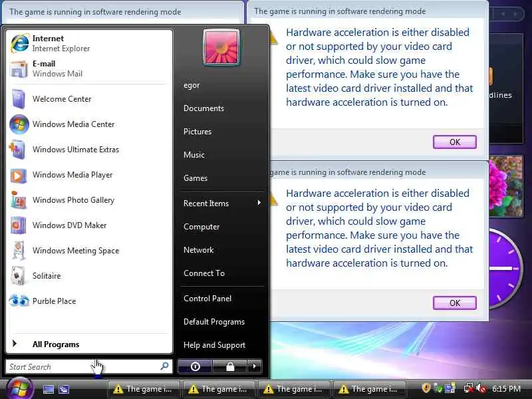Expand shutdown options arrow menu
Image resolution: width=532 pixels, height=399 pixels.
pos(255,366)
